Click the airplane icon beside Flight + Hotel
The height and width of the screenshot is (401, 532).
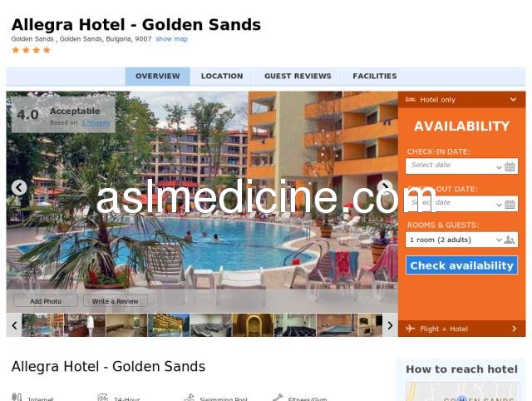pyautogui.click(x=410, y=329)
